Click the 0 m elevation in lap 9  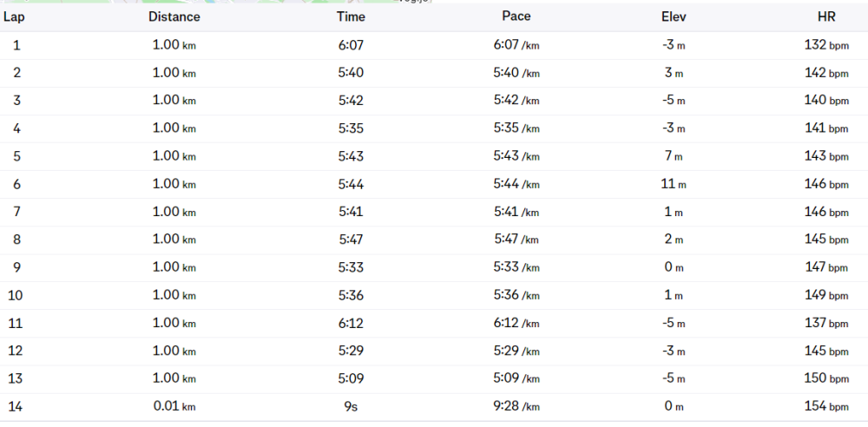click(x=674, y=267)
